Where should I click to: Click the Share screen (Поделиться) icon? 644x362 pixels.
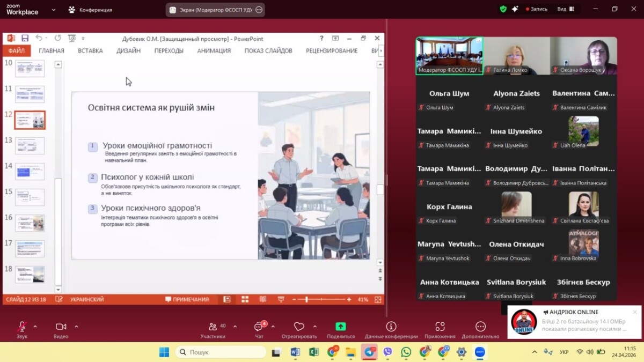[340, 327]
